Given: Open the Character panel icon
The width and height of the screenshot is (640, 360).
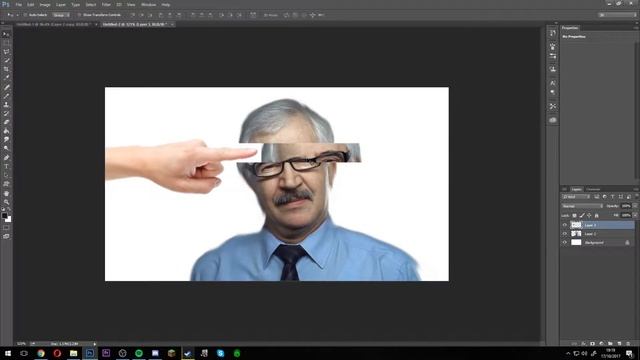Looking at the screenshot, I should [x=553, y=83].
